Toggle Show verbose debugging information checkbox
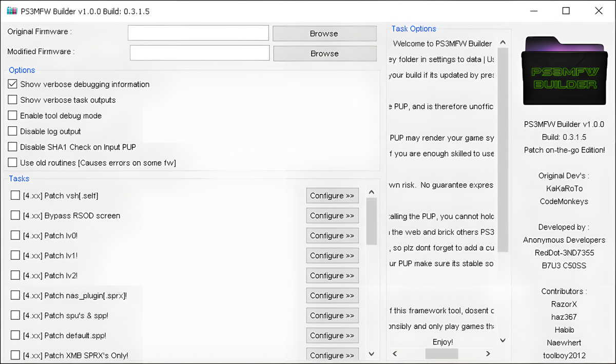This screenshot has width=616, height=364. coord(13,84)
